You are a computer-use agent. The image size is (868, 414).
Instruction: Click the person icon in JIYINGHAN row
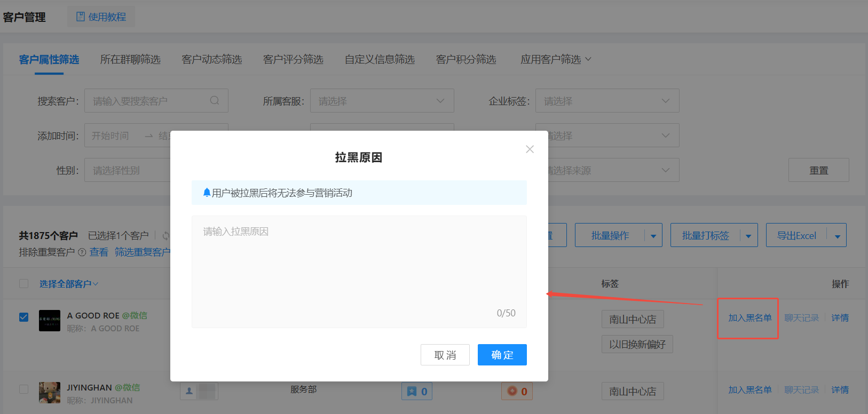(x=190, y=391)
